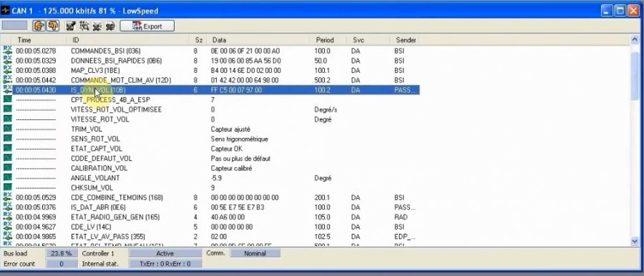Select the ETAT_RADIO_GEN_GEN (165) frame name
Screen dimensions: 644x276
(115, 217)
